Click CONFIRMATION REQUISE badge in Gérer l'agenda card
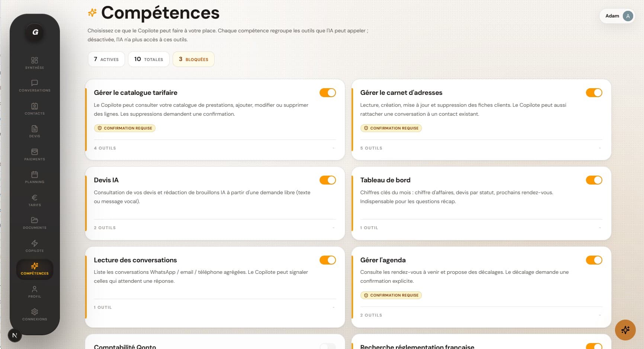This screenshot has width=644, height=349. (391, 295)
